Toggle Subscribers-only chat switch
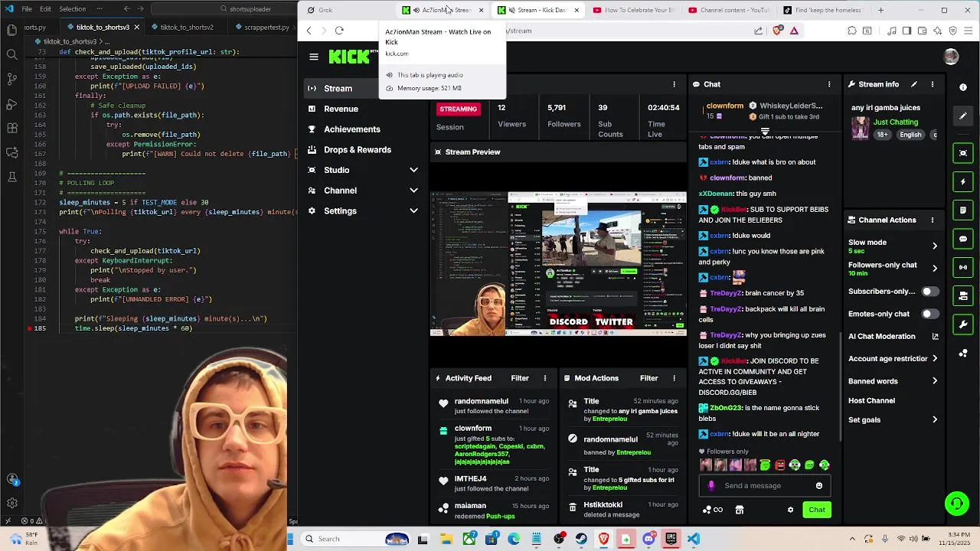The height and width of the screenshot is (551, 980). [930, 292]
